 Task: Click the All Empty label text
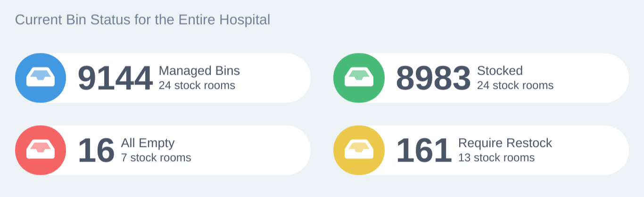pyautogui.click(x=148, y=143)
